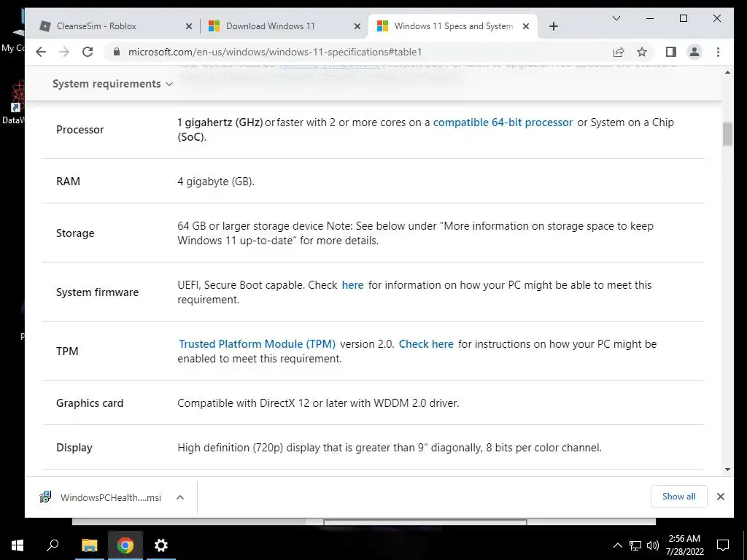The height and width of the screenshot is (560, 747).
Task: Dismiss the downloads bar
Action: 721,497
